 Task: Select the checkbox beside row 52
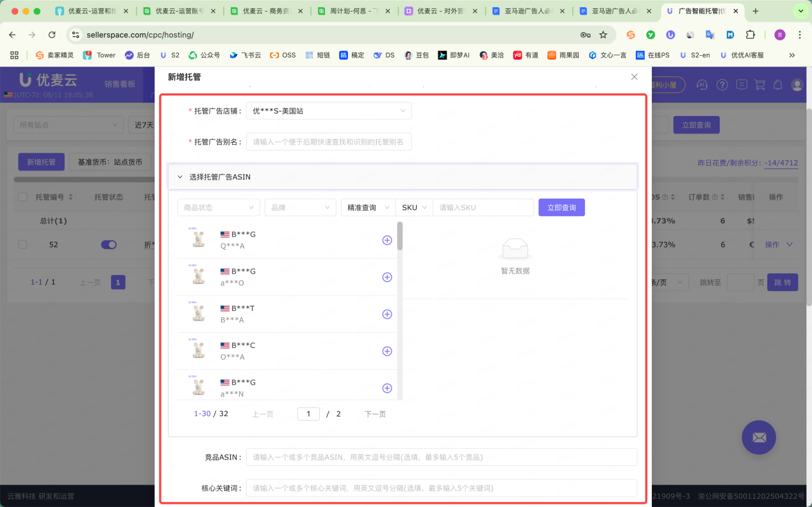[x=23, y=244]
